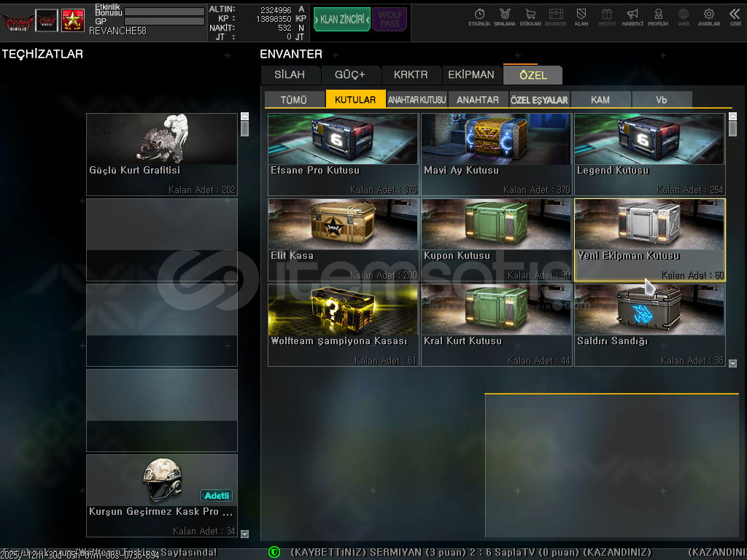Click the REVANCHE58 player name
The height and width of the screenshot is (560, 747).
pyautogui.click(x=117, y=31)
